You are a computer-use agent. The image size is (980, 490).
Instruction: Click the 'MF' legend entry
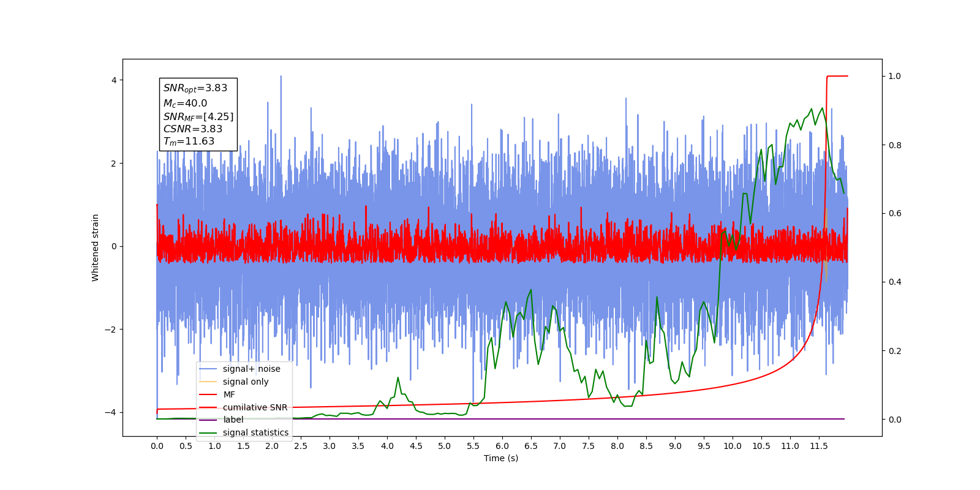(229, 394)
